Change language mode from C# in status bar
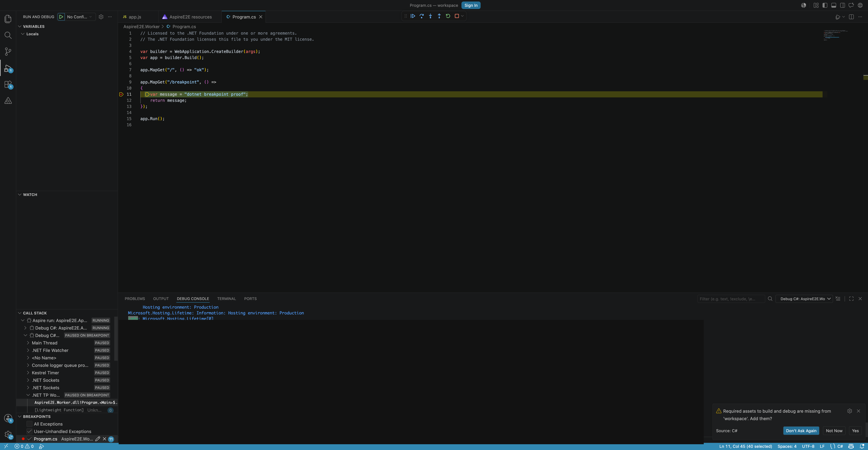The width and height of the screenshot is (868, 450). pyautogui.click(x=840, y=446)
